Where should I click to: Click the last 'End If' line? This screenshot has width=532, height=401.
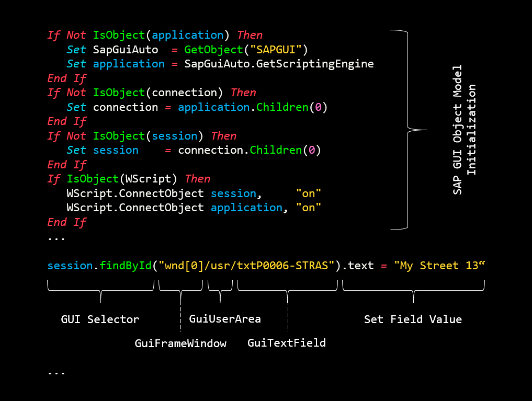(67, 222)
